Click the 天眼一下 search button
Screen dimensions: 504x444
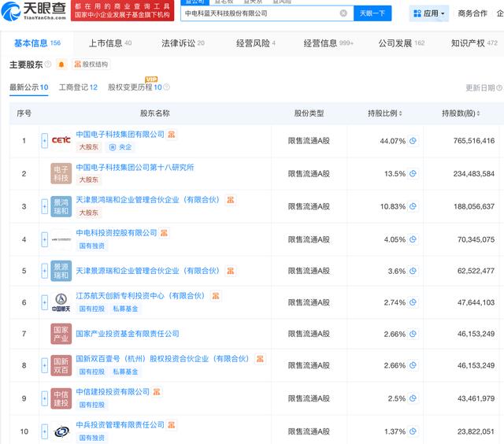372,13
